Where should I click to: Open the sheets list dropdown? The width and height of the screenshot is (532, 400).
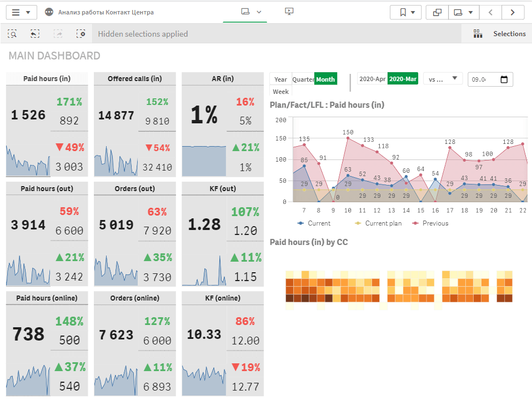click(464, 12)
